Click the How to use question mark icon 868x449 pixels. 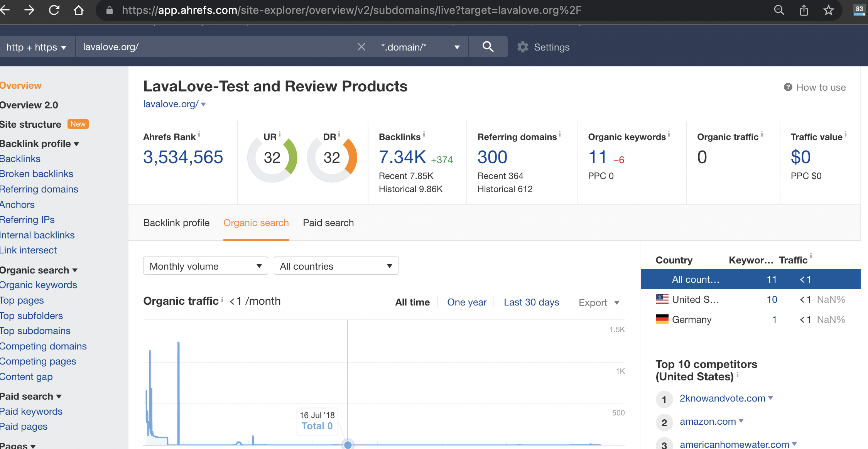pos(788,87)
